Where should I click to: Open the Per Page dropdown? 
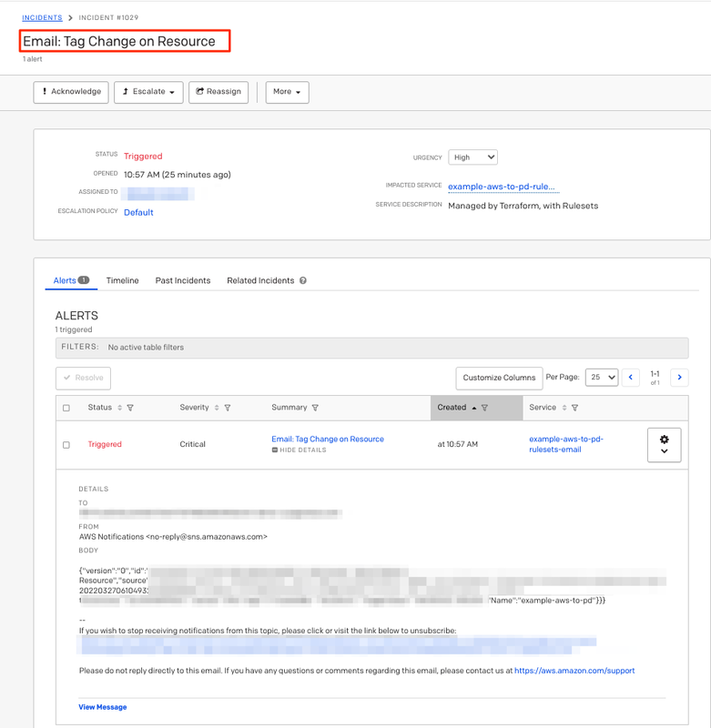[602, 378]
